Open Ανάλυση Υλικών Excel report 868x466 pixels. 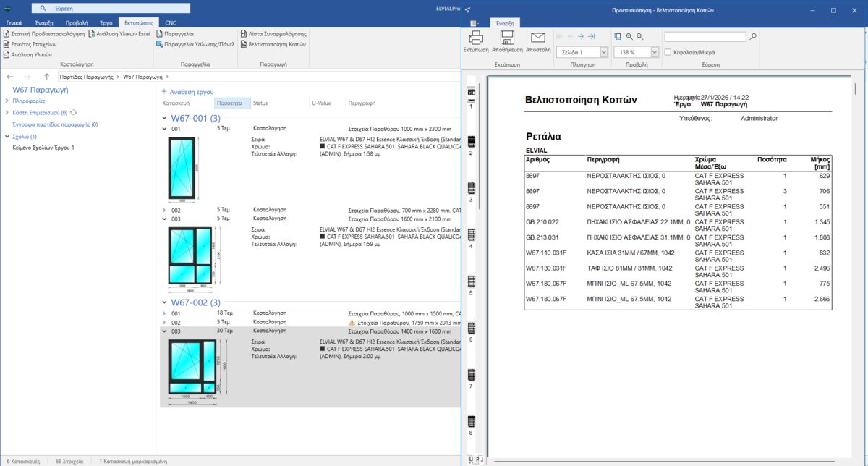tap(119, 34)
